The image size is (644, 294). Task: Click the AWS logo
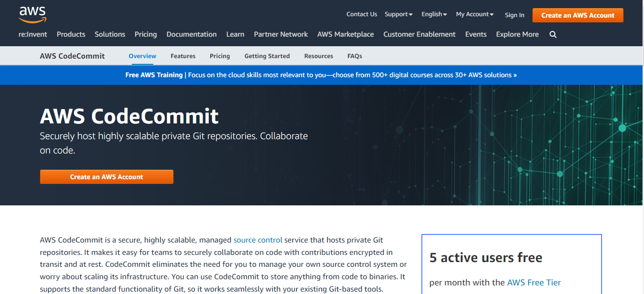coord(32,15)
